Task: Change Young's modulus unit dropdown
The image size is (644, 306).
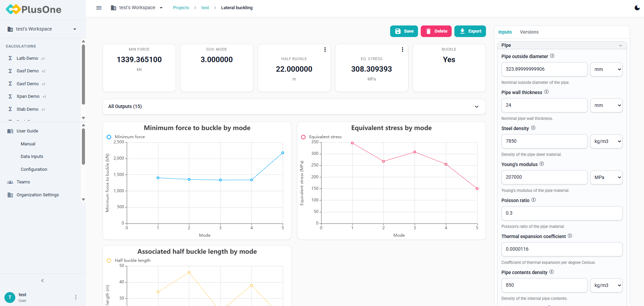Action: tap(606, 177)
